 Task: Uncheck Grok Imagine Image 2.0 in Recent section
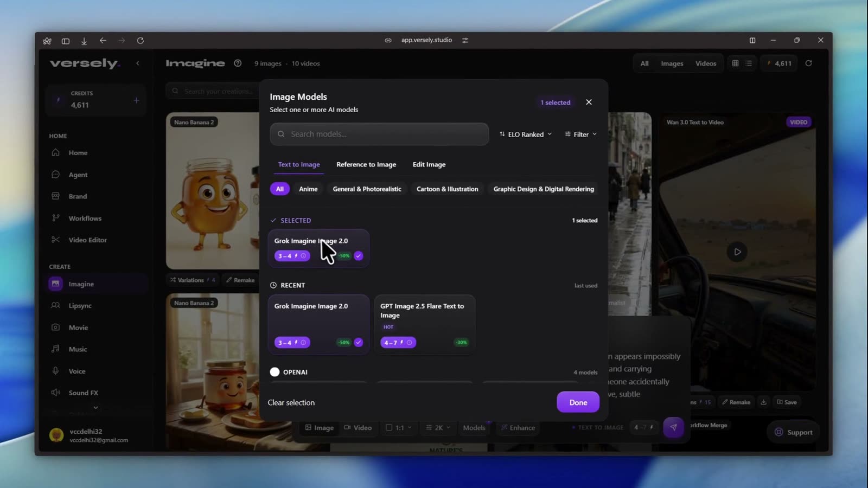coord(359,343)
